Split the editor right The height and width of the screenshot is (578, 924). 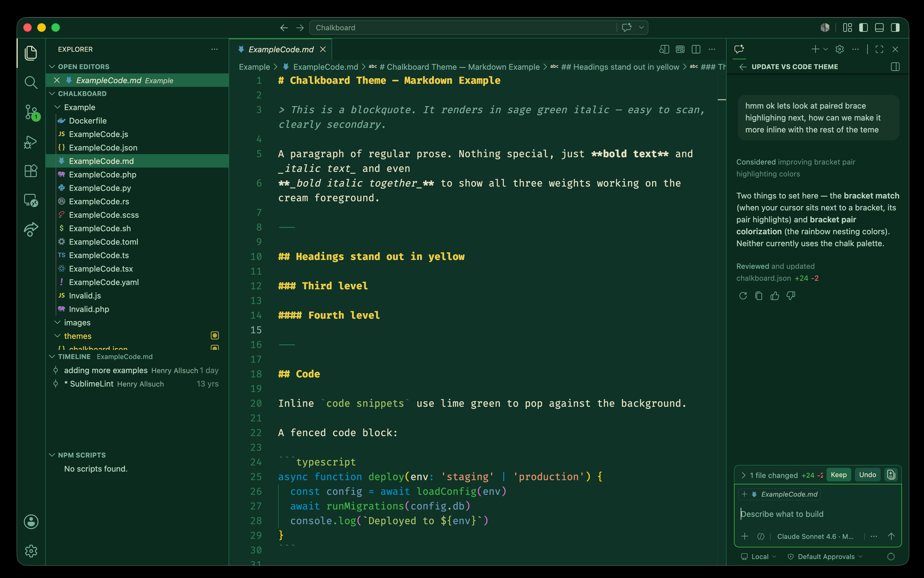point(696,49)
